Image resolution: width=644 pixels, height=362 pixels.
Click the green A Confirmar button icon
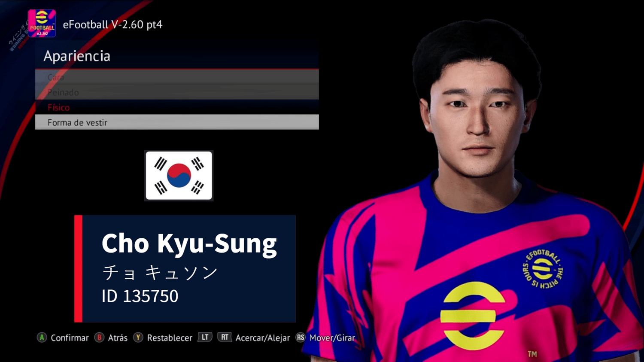pyautogui.click(x=42, y=338)
